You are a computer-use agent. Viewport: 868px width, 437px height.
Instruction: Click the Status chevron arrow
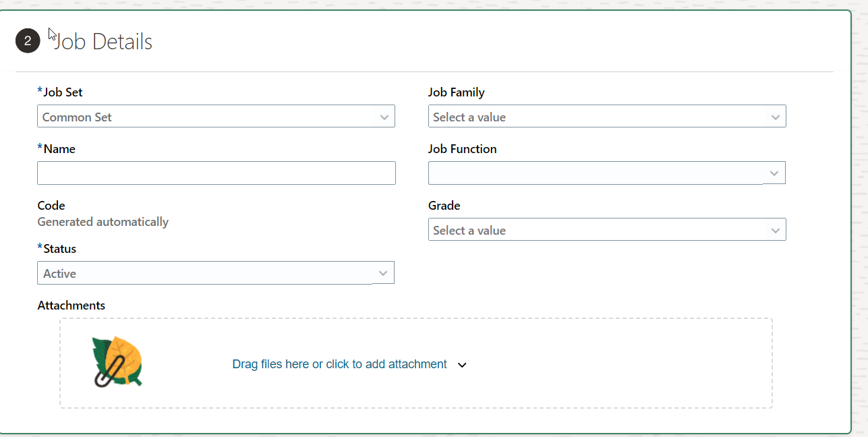tap(383, 273)
